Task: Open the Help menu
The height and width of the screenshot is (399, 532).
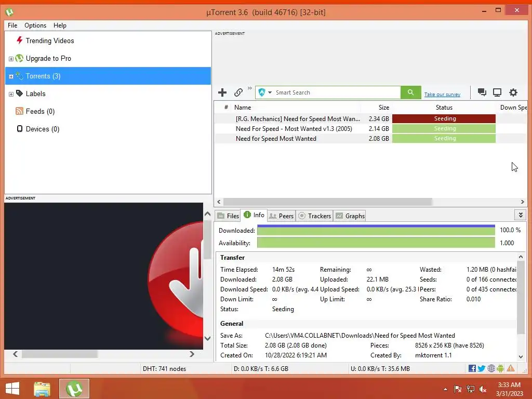Action: tap(60, 25)
